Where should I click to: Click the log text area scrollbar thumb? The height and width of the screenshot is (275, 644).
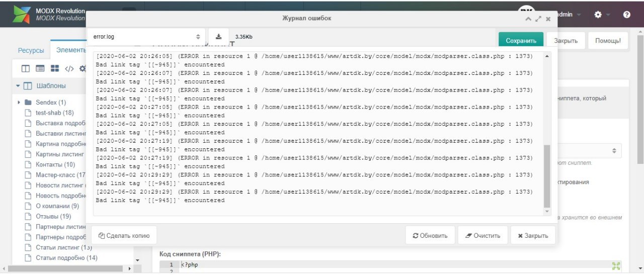tap(547, 176)
